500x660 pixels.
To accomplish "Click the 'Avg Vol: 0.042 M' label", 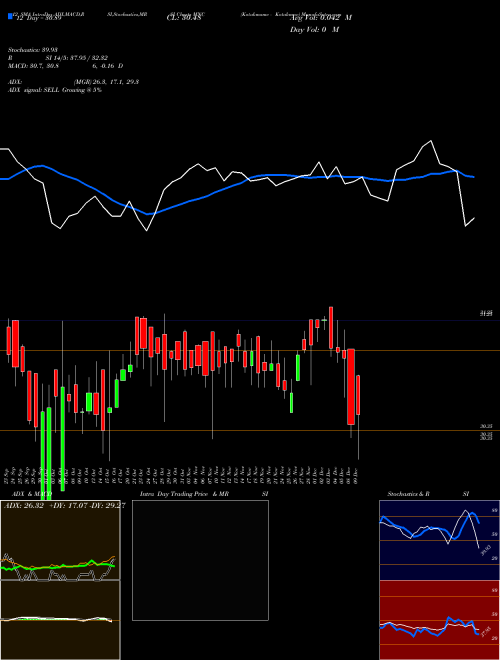I will click(x=321, y=18).
